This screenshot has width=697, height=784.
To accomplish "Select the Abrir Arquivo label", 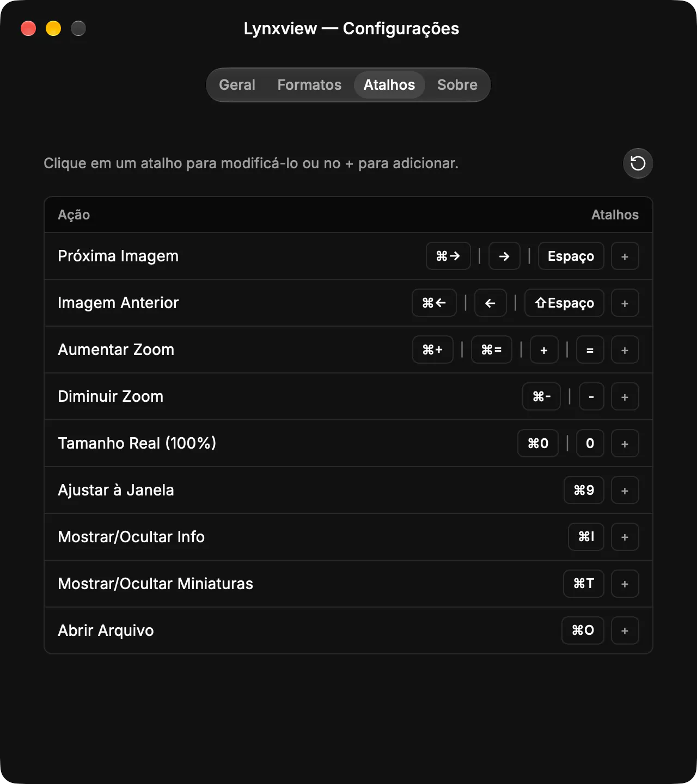I will (106, 630).
